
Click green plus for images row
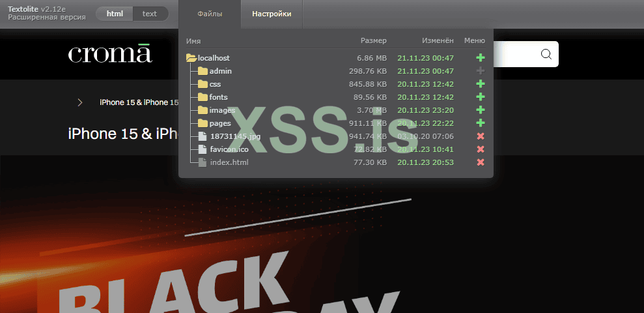(x=480, y=110)
